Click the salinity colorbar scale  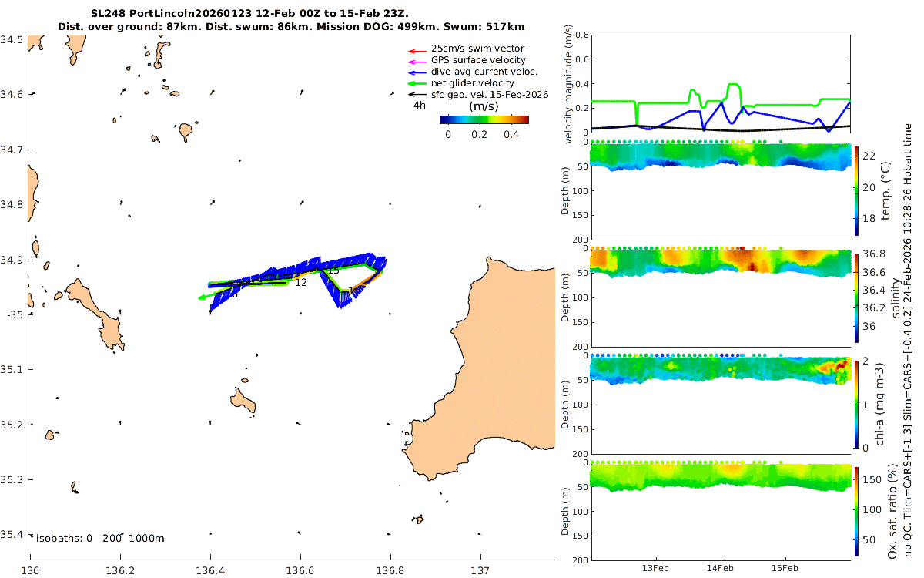(859, 297)
